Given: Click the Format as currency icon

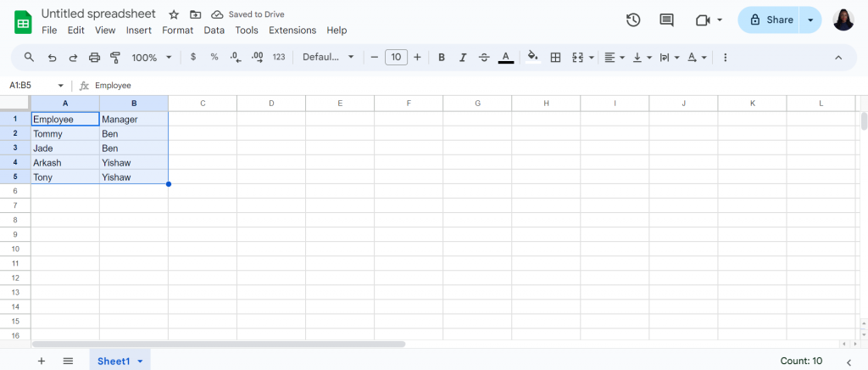Looking at the screenshot, I should point(192,57).
